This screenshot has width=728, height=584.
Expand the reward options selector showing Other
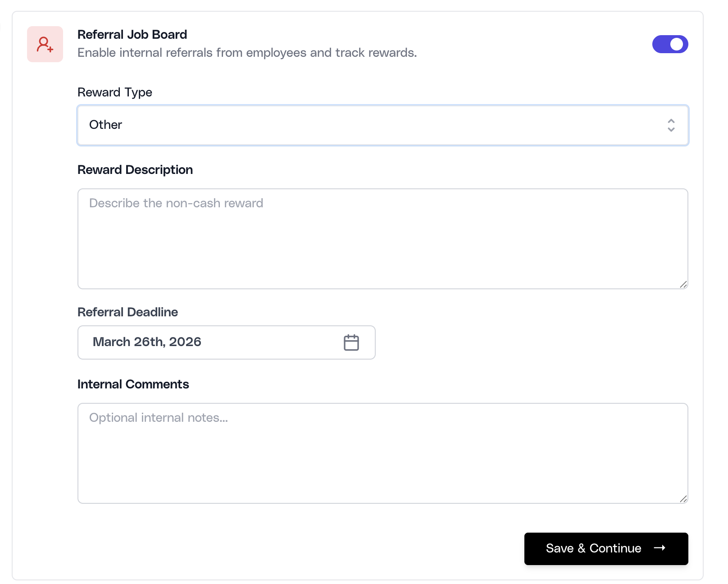pos(382,125)
